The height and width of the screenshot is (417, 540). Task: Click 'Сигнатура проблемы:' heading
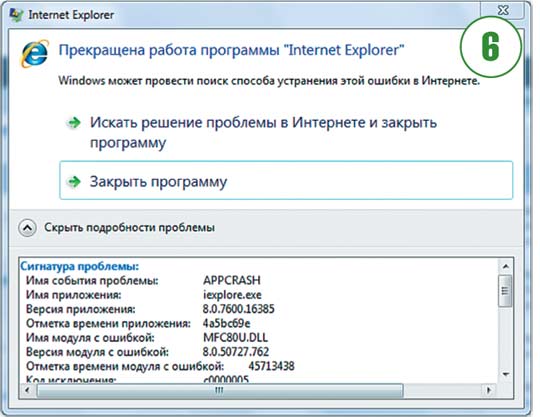pos(80,266)
